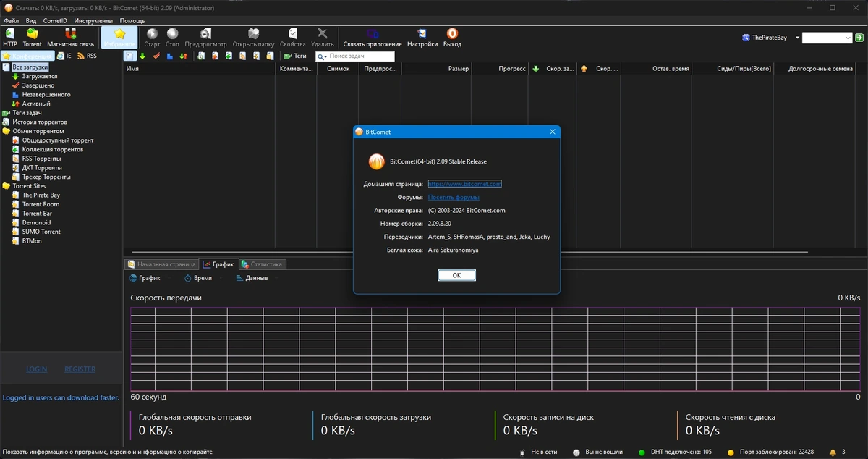Click into the Поиск задач search field
The width and height of the screenshot is (868, 459).
pos(362,56)
